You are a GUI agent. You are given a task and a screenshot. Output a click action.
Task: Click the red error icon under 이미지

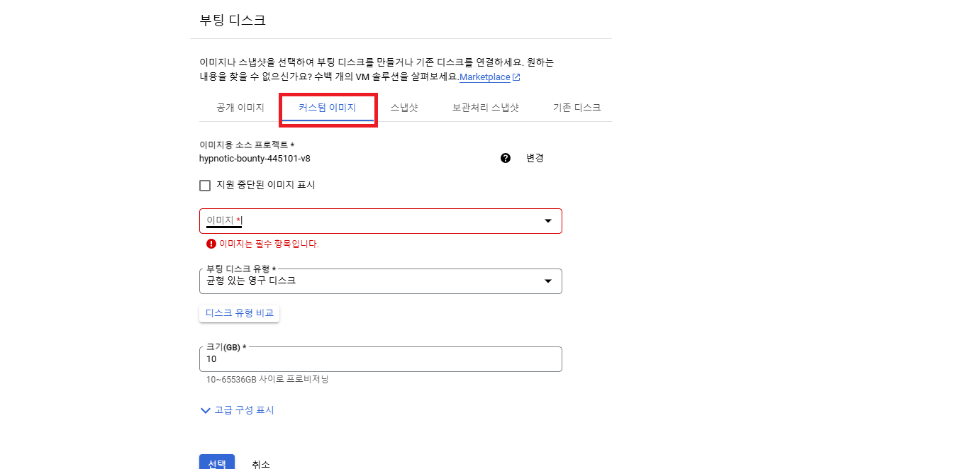point(211,244)
